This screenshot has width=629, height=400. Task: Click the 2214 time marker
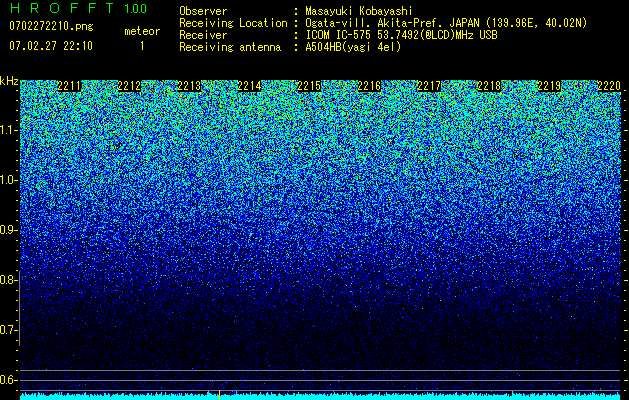click(249, 86)
